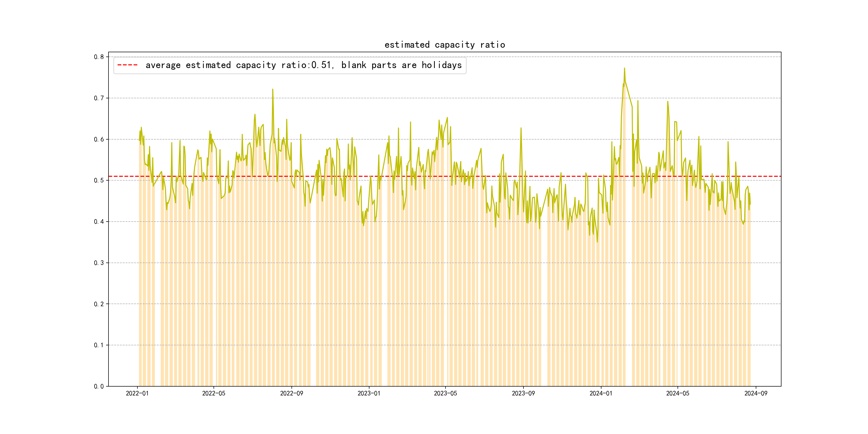This screenshot has width=868, height=434.
Task: Click the 2024-09 x-axis label
Action: point(755,393)
